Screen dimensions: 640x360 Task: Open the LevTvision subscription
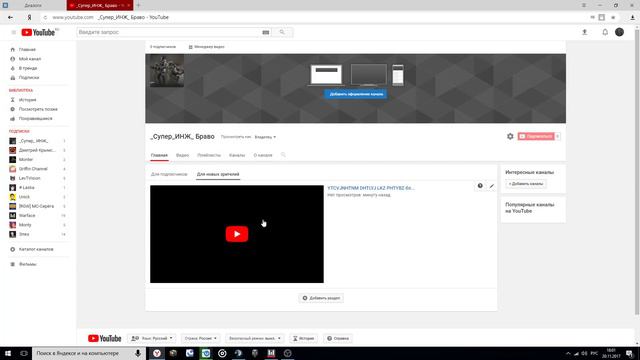pyautogui.click(x=29, y=178)
